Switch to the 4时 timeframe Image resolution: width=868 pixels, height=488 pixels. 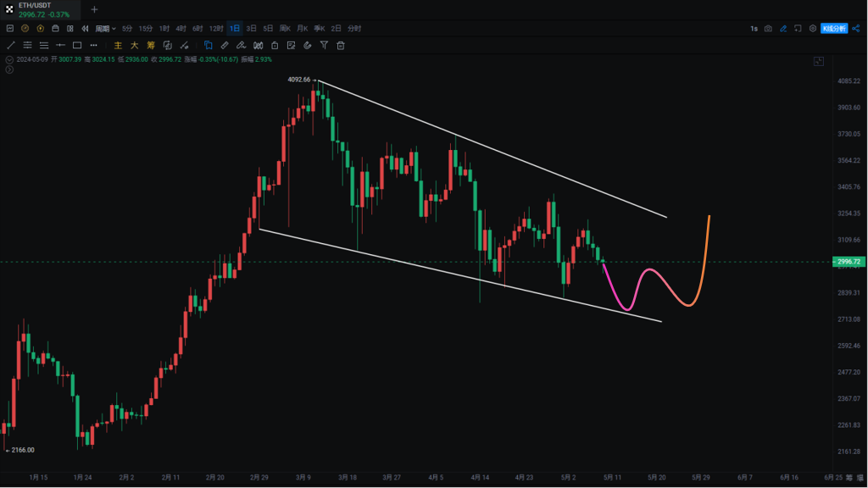181,28
